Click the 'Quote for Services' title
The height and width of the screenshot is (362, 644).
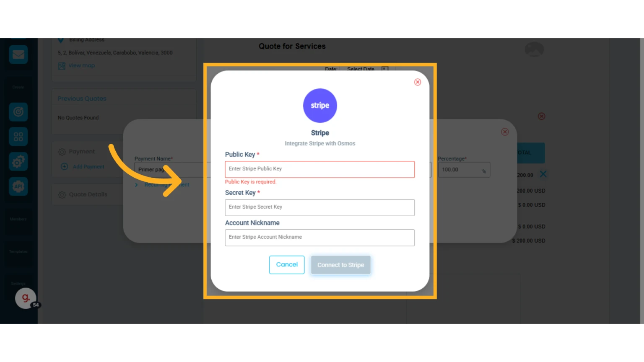coord(292,47)
